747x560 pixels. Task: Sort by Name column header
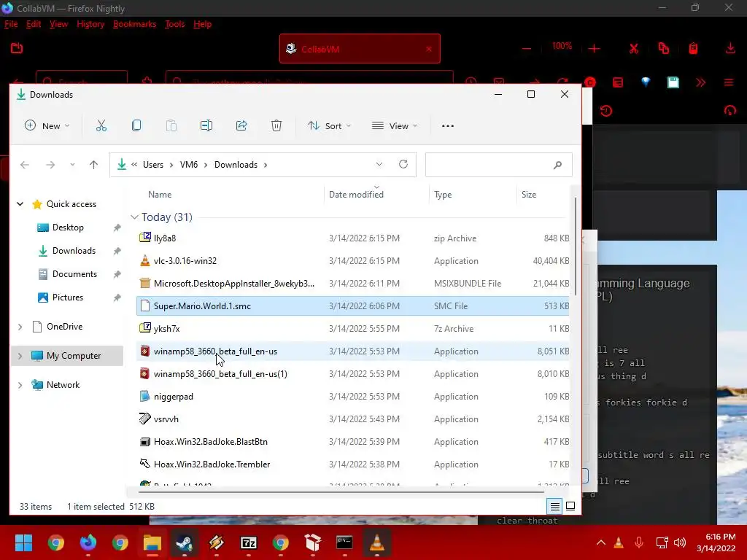(160, 194)
